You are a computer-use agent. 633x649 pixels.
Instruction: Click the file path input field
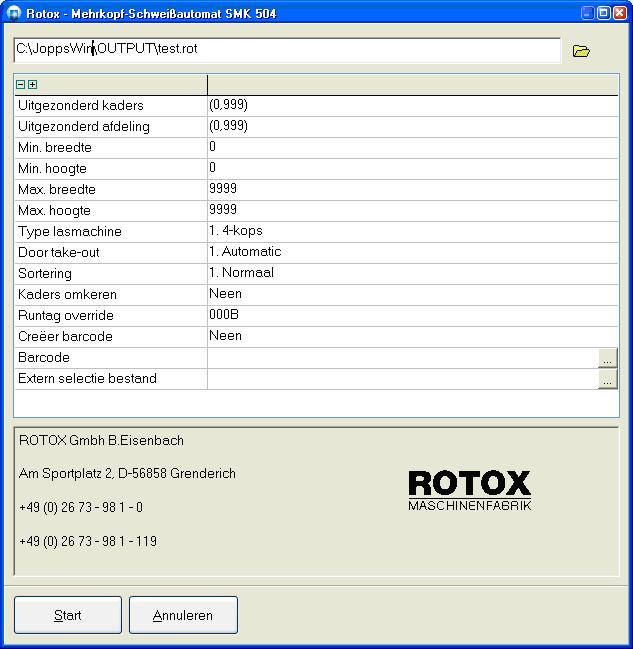point(287,50)
